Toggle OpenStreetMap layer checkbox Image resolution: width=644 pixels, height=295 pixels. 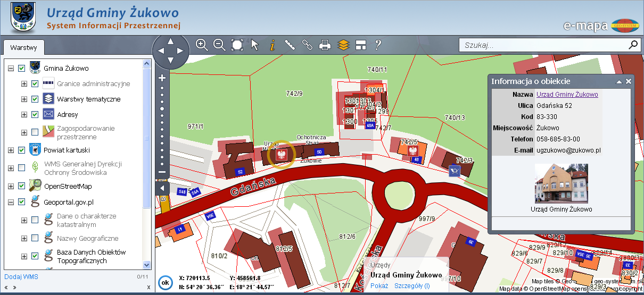point(21,186)
